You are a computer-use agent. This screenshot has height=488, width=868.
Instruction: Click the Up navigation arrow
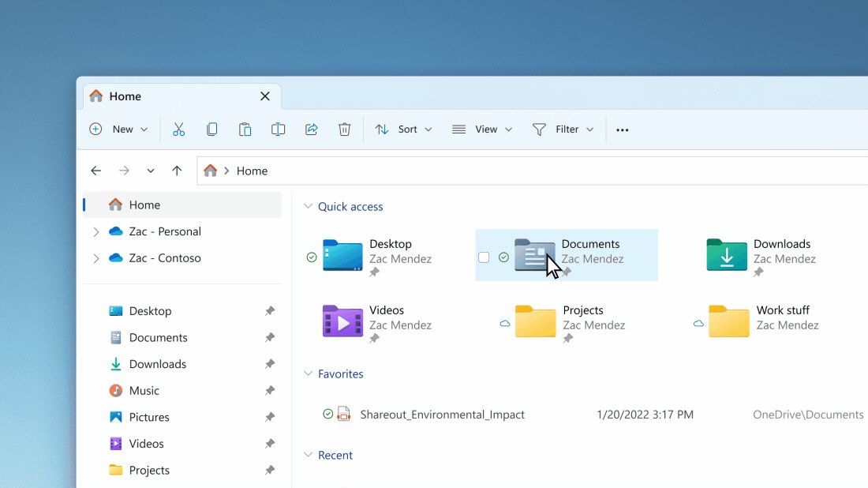tap(177, 170)
